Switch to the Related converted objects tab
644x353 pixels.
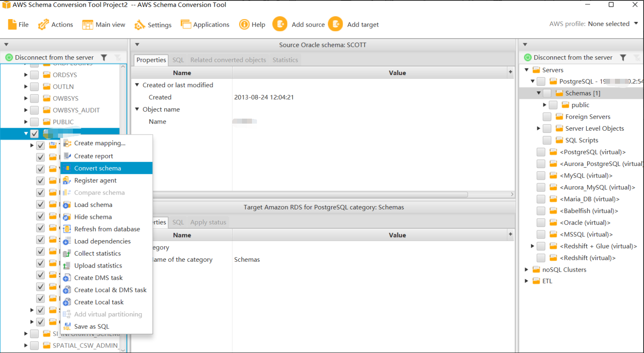228,60
